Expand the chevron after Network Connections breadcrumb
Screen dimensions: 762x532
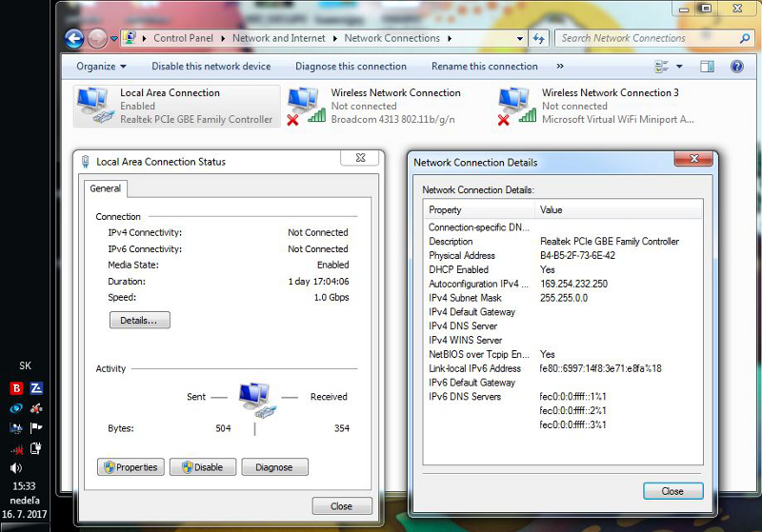450,38
